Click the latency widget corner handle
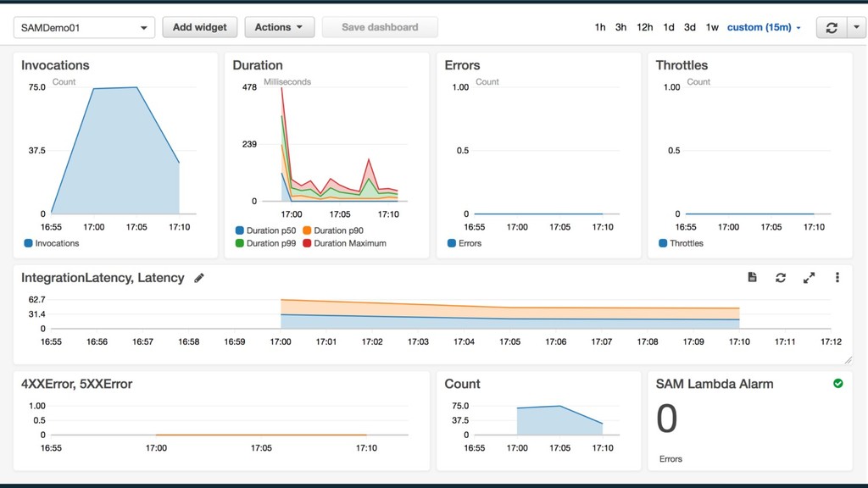868x488 pixels. tap(848, 360)
